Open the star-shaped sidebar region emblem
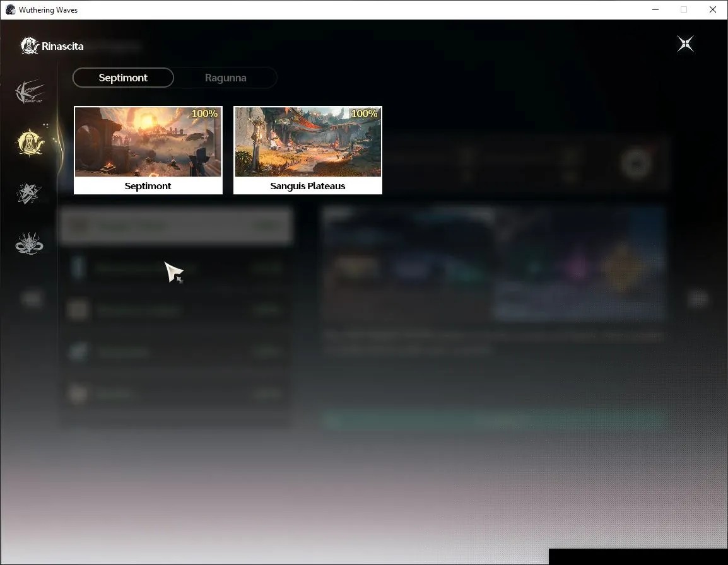The height and width of the screenshot is (565, 728). pos(29,194)
